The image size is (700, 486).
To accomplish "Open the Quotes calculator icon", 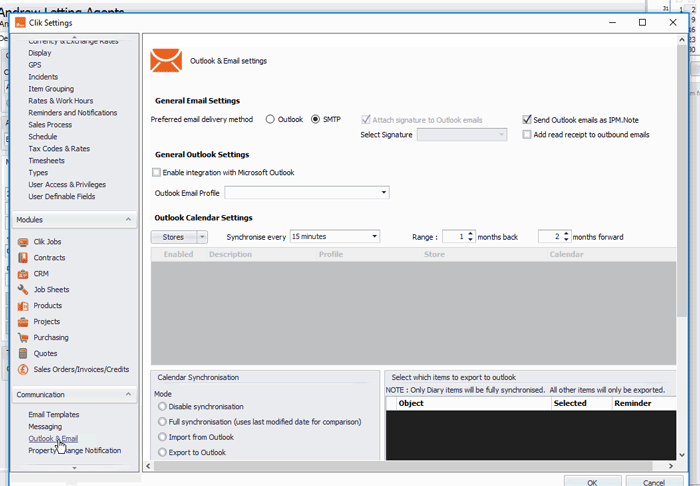I will (x=23, y=353).
